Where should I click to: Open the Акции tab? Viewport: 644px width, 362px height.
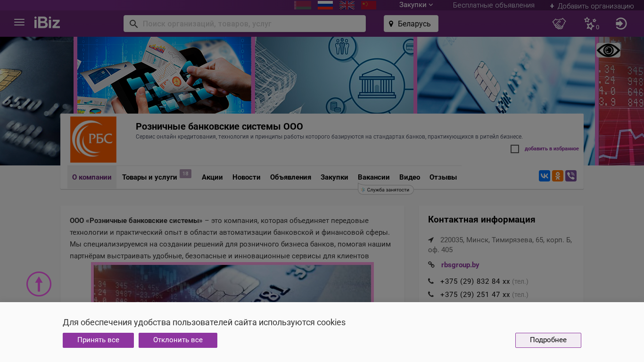point(212,177)
